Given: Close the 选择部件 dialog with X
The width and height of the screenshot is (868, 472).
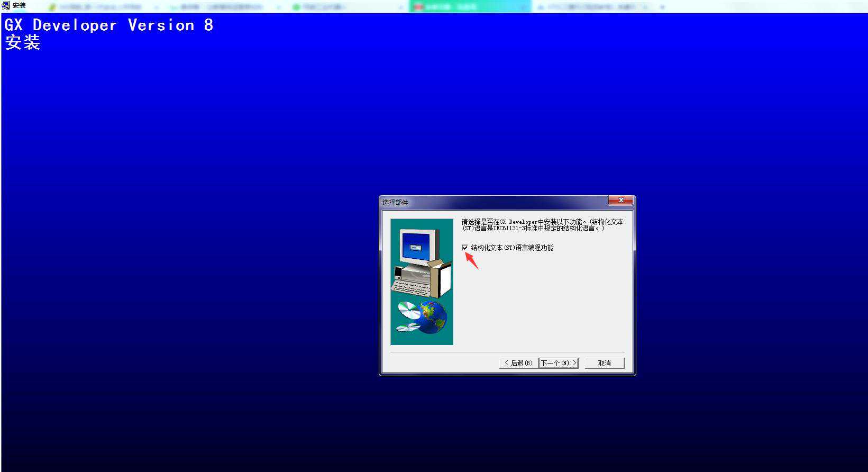Looking at the screenshot, I should (621, 201).
